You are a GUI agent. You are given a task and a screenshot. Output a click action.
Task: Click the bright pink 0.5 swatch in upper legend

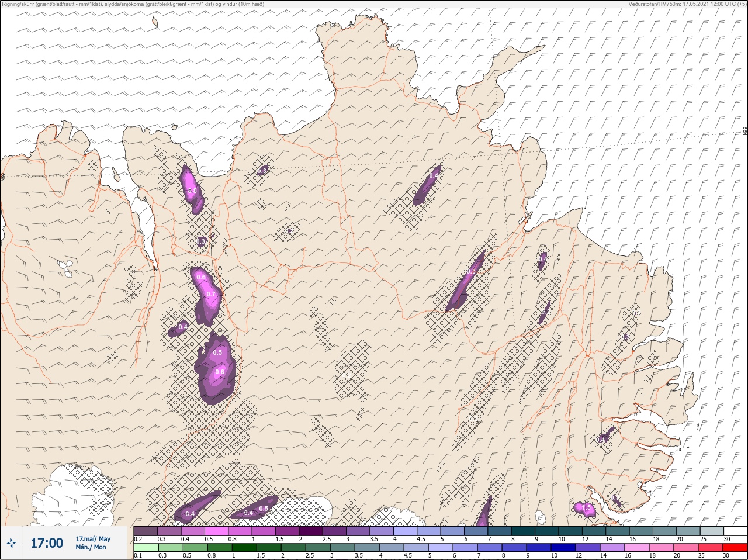click(x=216, y=531)
